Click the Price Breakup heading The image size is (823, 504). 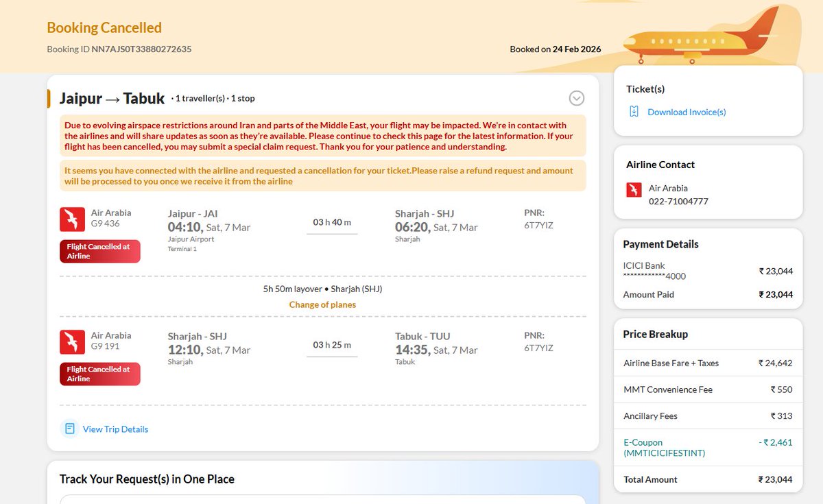[x=655, y=335]
